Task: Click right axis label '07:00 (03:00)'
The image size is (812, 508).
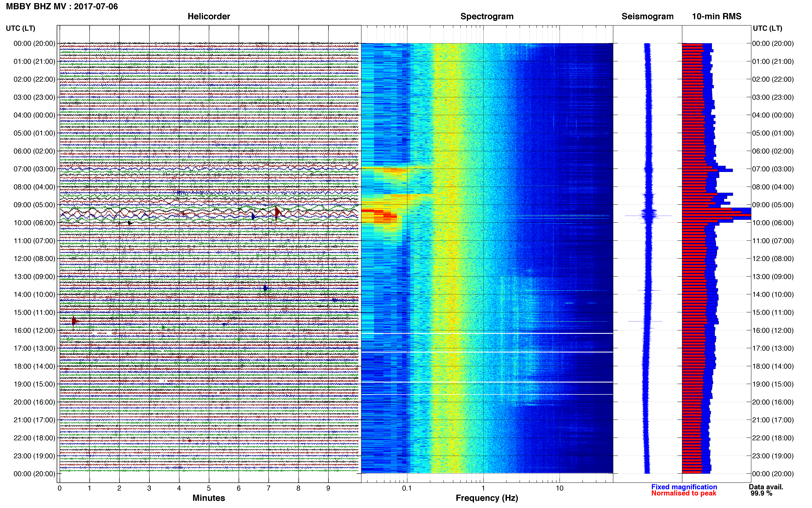Action: pyautogui.click(x=773, y=169)
